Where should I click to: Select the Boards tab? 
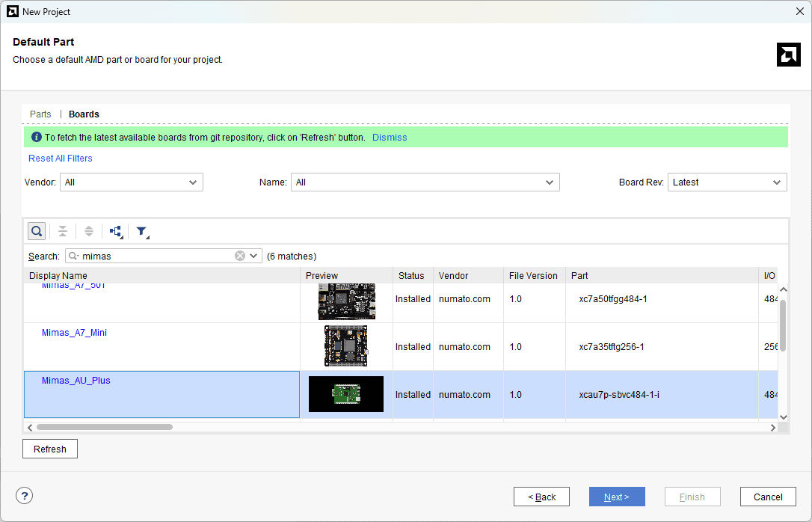click(84, 114)
